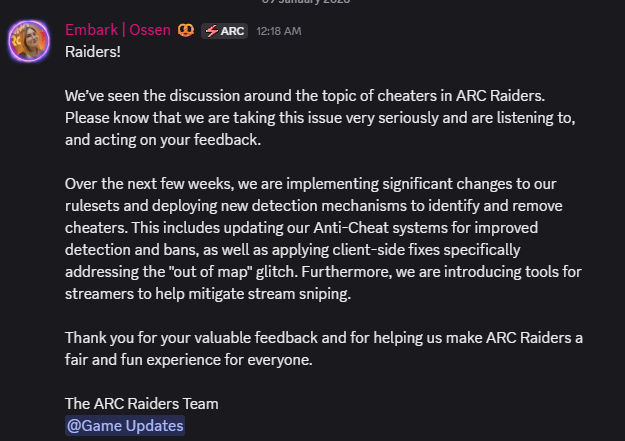Click the ARC server tag badge
This screenshot has width=625, height=441.
(x=224, y=30)
